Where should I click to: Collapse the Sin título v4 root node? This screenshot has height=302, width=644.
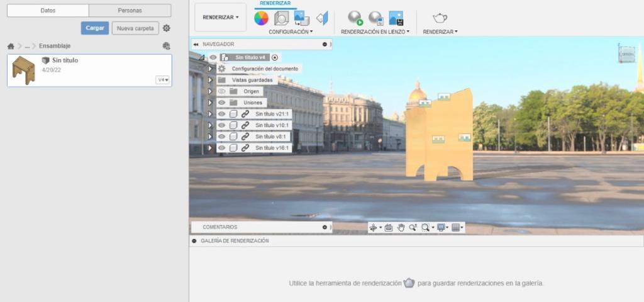coord(202,57)
